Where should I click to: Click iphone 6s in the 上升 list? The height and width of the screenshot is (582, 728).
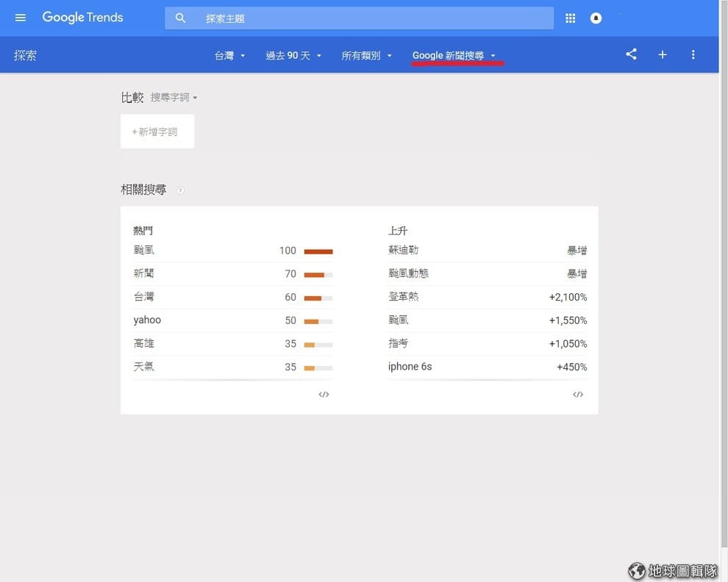tap(410, 367)
